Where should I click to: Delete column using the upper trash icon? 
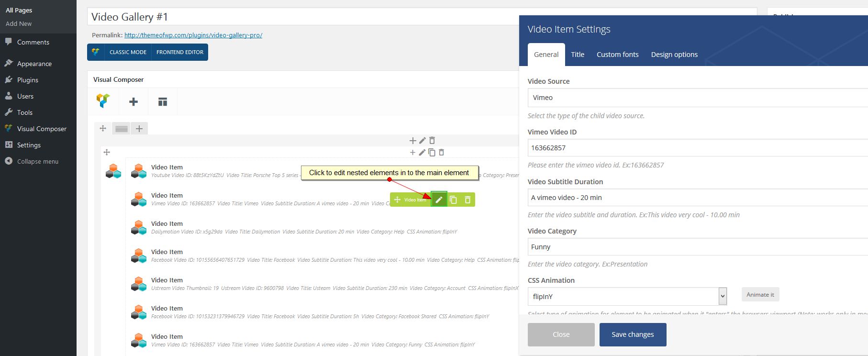tap(432, 141)
